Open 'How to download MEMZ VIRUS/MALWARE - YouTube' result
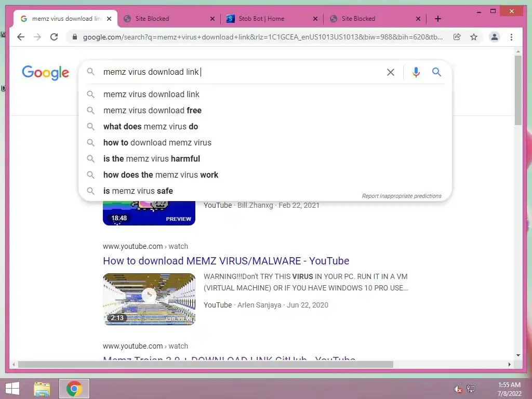Image resolution: width=532 pixels, height=399 pixels. tap(226, 261)
